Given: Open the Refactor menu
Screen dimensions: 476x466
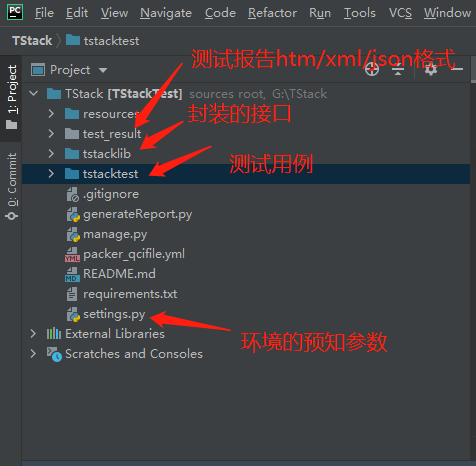Looking at the screenshot, I should (x=272, y=13).
